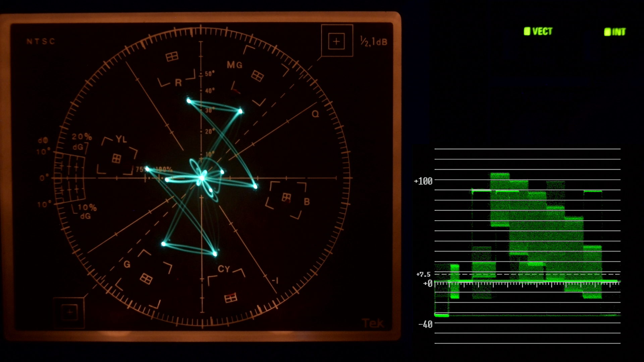The width and height of the screenshot is (644, 362).
Task: Click the MG magenta target box
Action: [x=257, y=76]
